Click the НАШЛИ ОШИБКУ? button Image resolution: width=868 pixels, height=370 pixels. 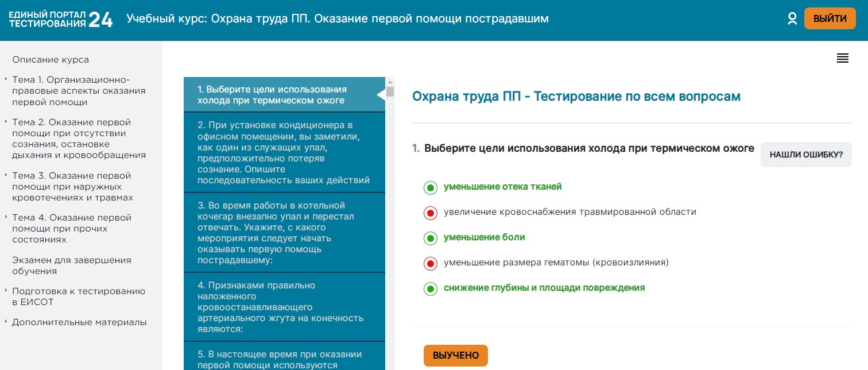coord(805,155)
